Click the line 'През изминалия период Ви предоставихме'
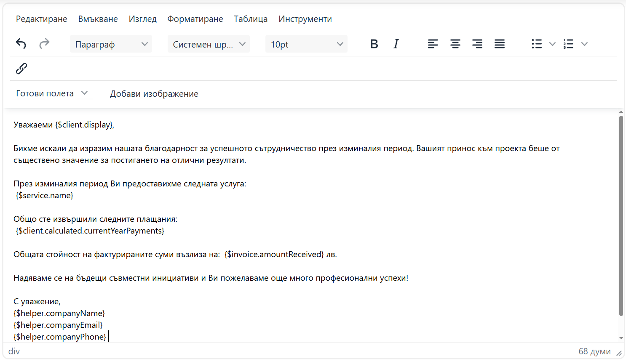The width and height of the screenshot is (626, 364). click(x=130, y=183)
